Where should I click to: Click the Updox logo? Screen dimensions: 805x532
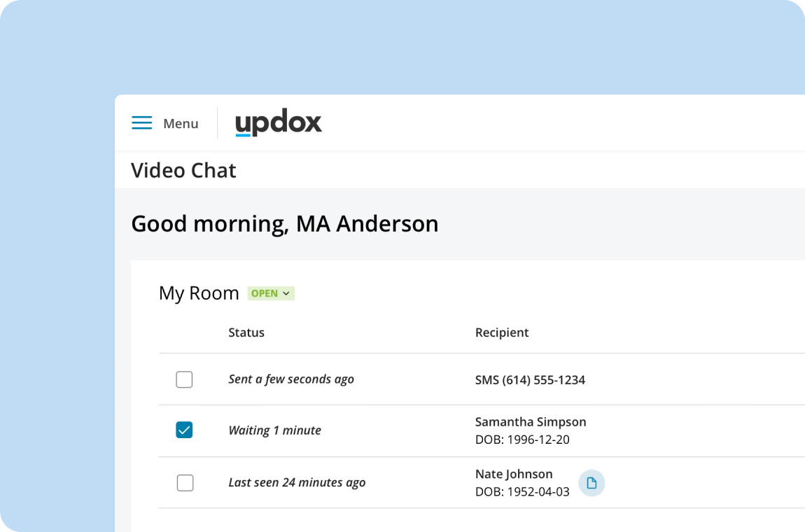pos(279,122)
